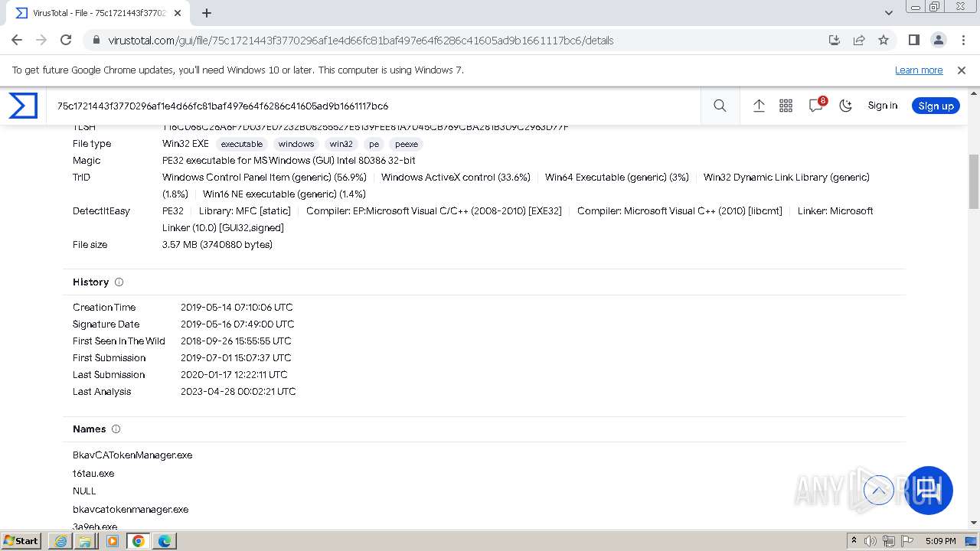This screenshot has height=551, width=980.
Task: Click the scrollbar down arrow
Action: coord(974,523)
